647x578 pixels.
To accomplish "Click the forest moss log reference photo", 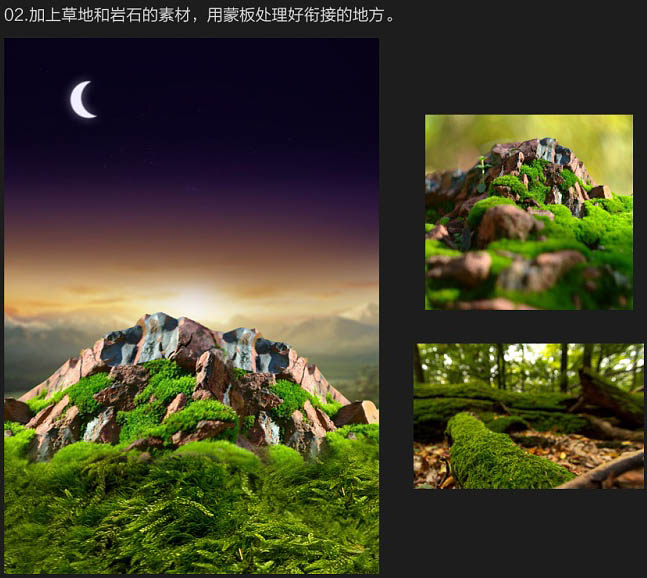I will coord(529,416).
